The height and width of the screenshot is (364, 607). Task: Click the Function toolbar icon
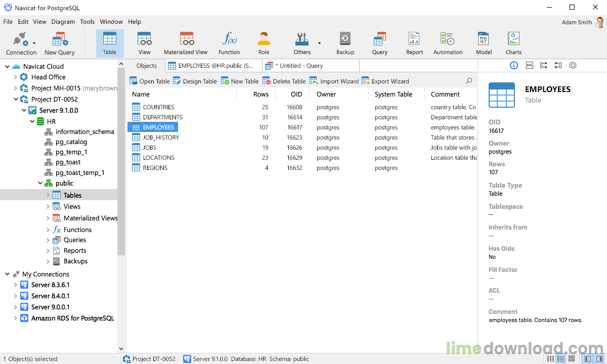[229, 43]
